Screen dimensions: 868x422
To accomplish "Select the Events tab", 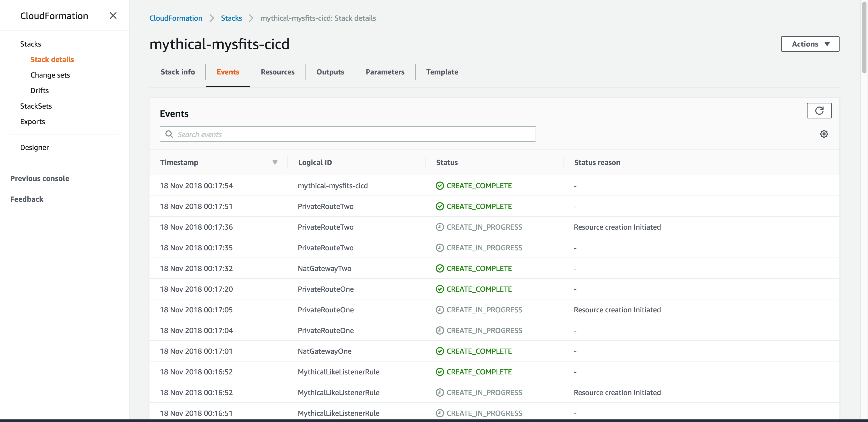I will pyautogui.click(x=228, y=72).
